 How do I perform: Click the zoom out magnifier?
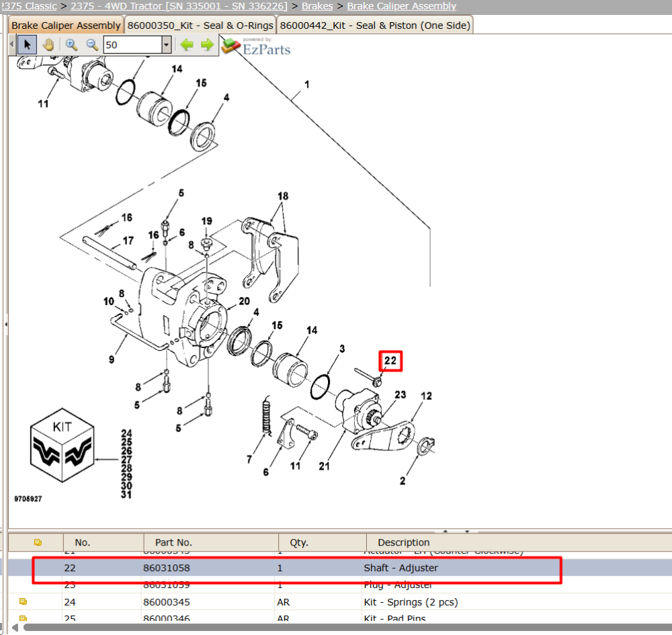pyautogui.click(x=91, y=44)
